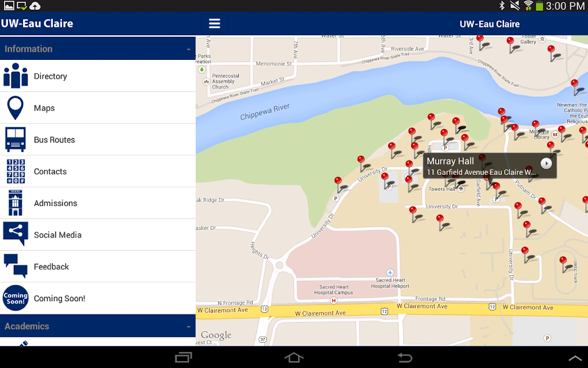This screenshot has height=368, width=588.
Task: Tap the picture notification icon in status bar
Action: coord(9,6)
